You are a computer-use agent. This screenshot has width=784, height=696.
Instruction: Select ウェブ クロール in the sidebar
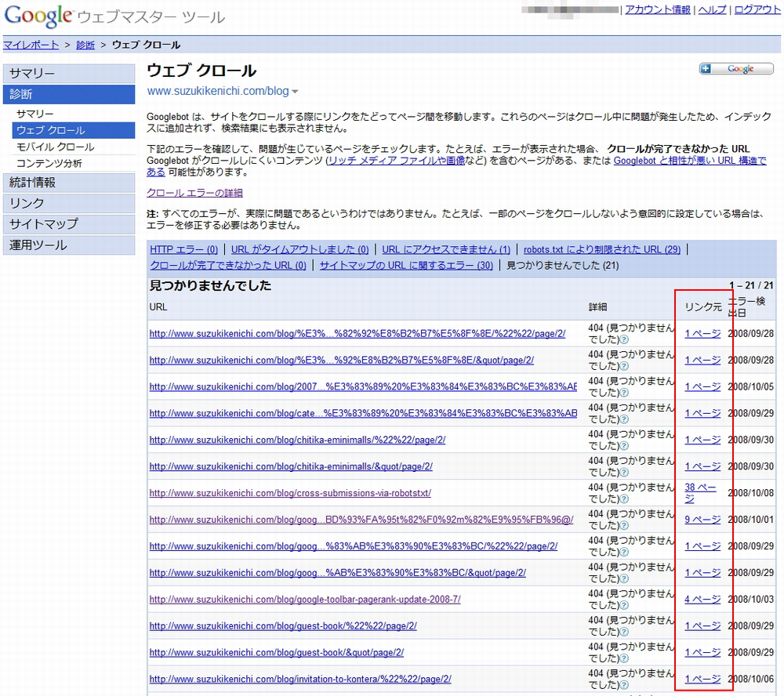[x=74, y=130]
